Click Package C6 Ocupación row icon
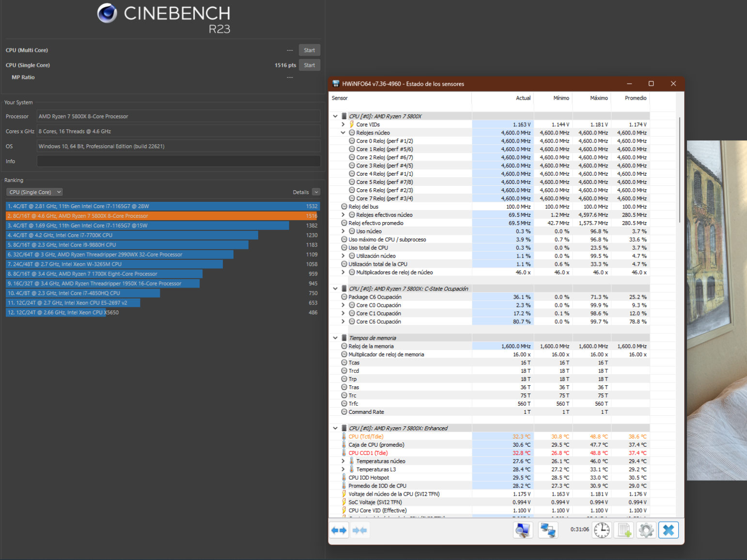 344,297
